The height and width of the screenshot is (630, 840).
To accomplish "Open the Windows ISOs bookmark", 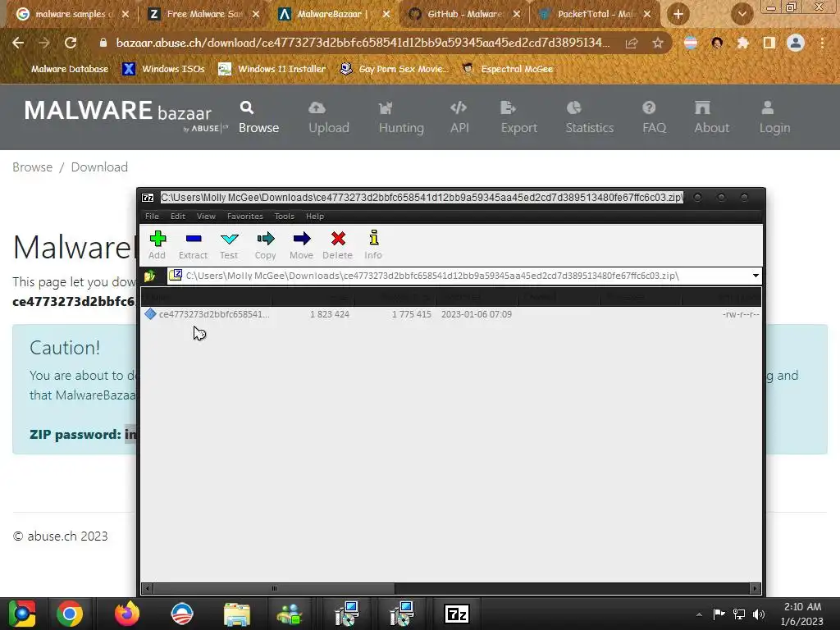I will pyautogui.click(x=164, y=69).
